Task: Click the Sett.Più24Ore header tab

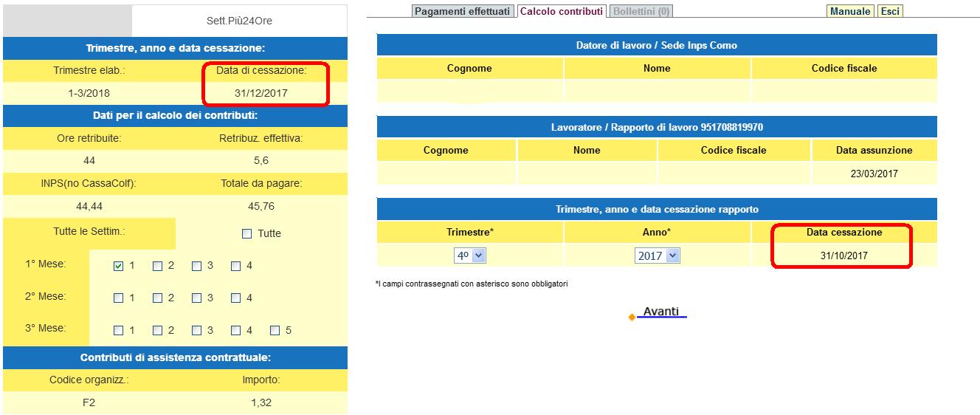Action: point(239,21)
